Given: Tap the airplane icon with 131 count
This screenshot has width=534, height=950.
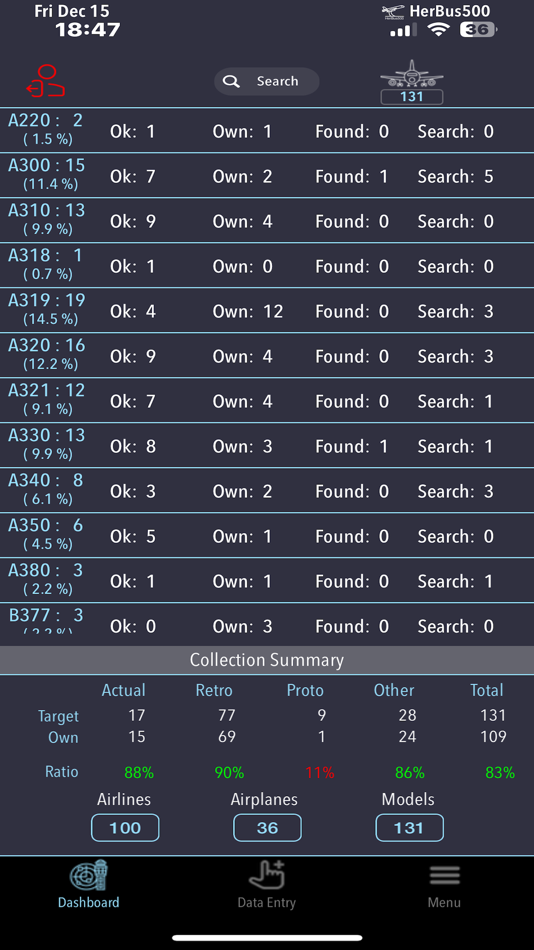Looking at the screenshot, I should tap(412, 82).
